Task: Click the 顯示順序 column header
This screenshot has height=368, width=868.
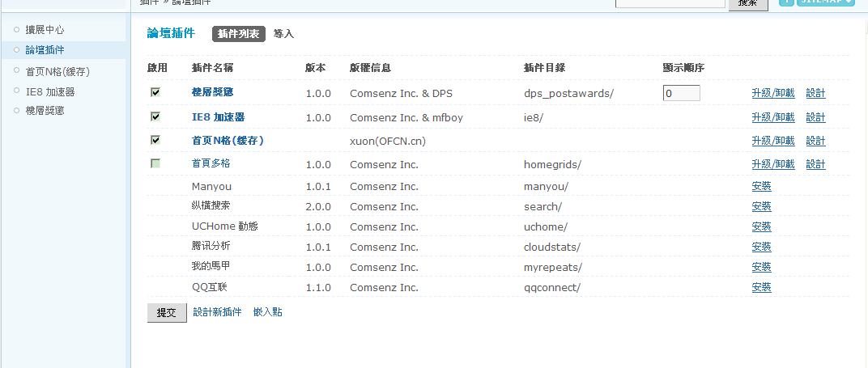Action: [x=683, y=68]
